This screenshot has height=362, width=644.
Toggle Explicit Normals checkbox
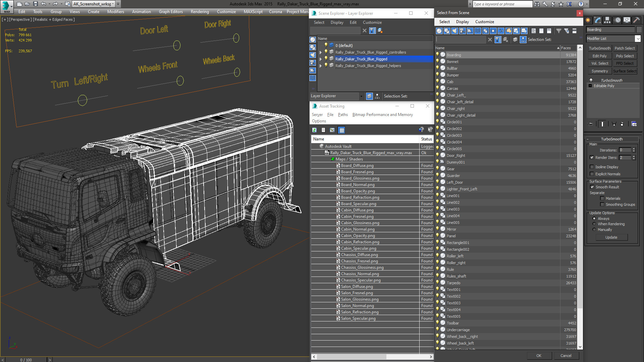[592, 174]
